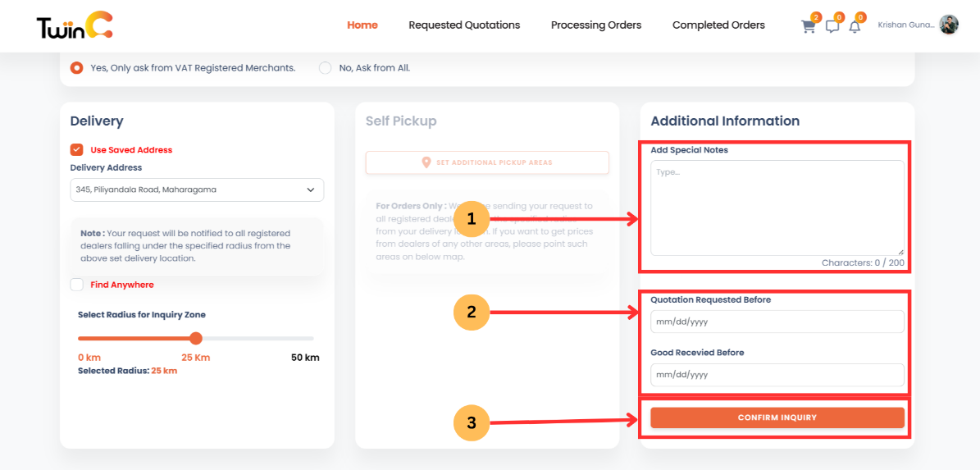The width and height of the screenshot is (980, 470).
Task: Open Completed Orders page
Action: click(718, 25)
